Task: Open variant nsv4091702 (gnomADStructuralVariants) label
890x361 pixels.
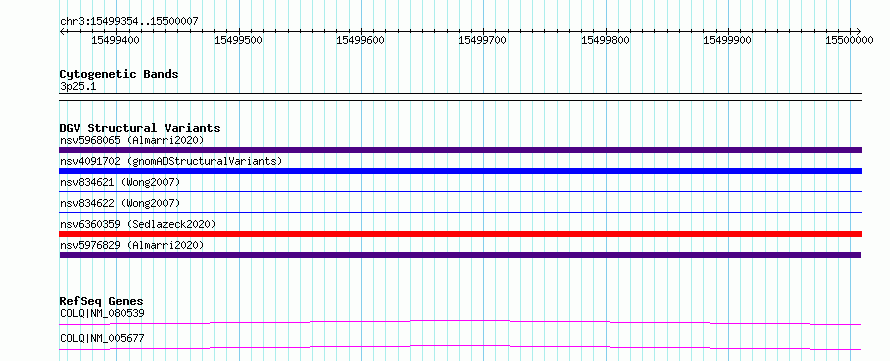Action: (171, 161)
